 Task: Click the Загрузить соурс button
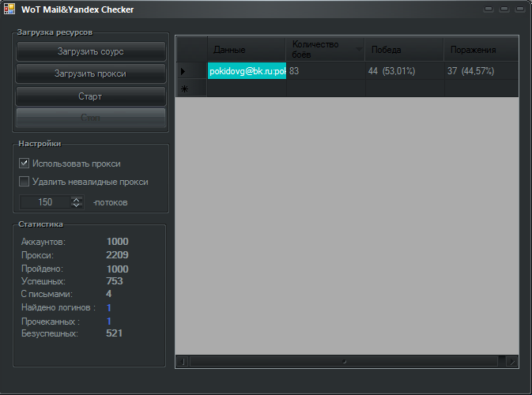tap(91, 51)
